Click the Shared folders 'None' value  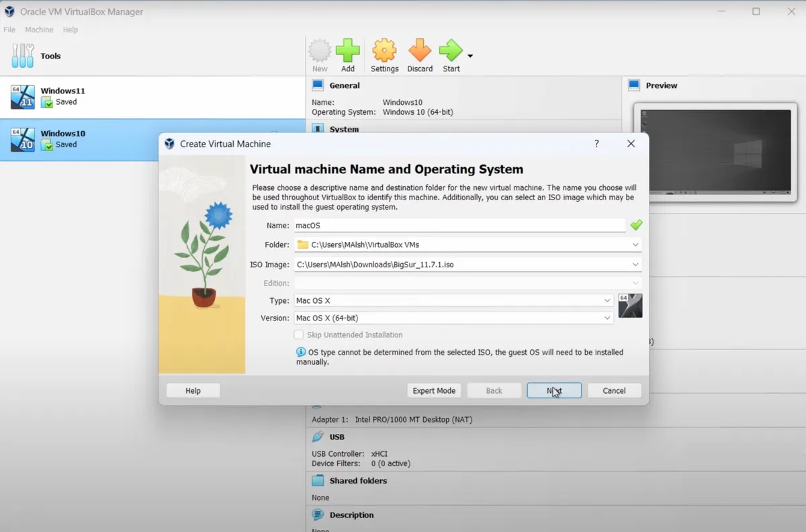coord(320,498)
